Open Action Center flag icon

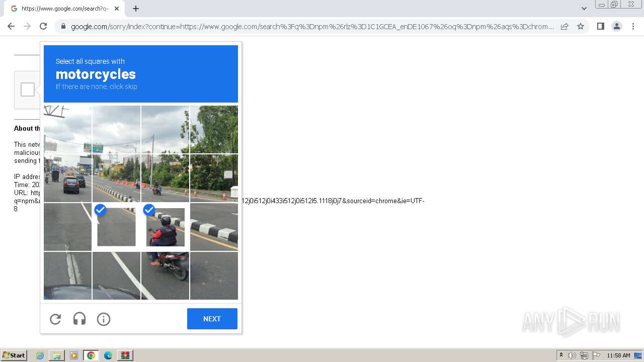click(x=596, y=355)
